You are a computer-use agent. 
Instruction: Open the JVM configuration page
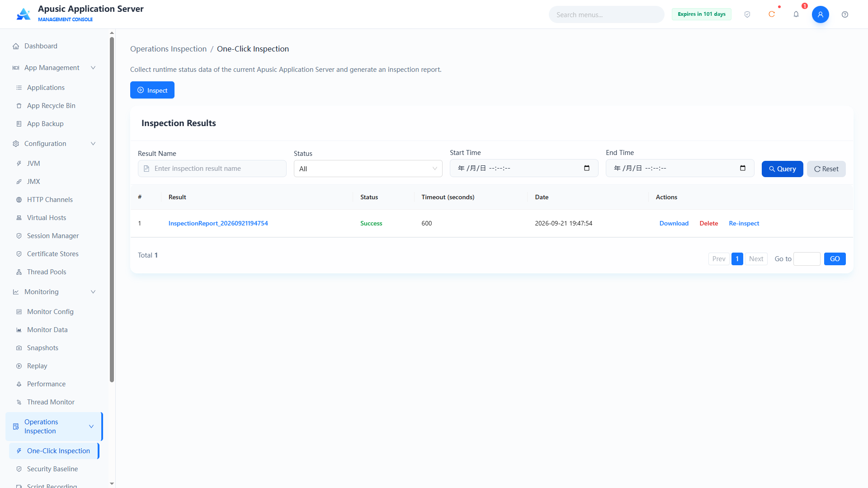(54, 164)
